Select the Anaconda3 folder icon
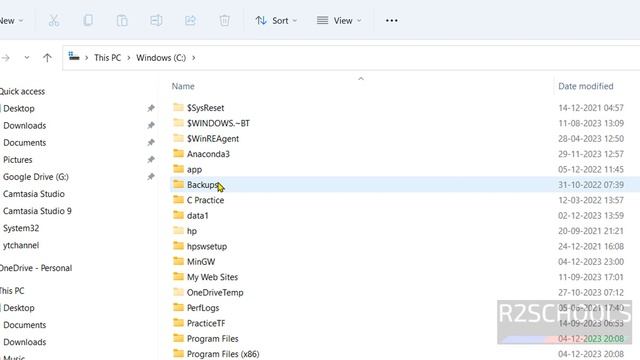Viewport: 640px width, 360px height. click(x=178, y=153)
